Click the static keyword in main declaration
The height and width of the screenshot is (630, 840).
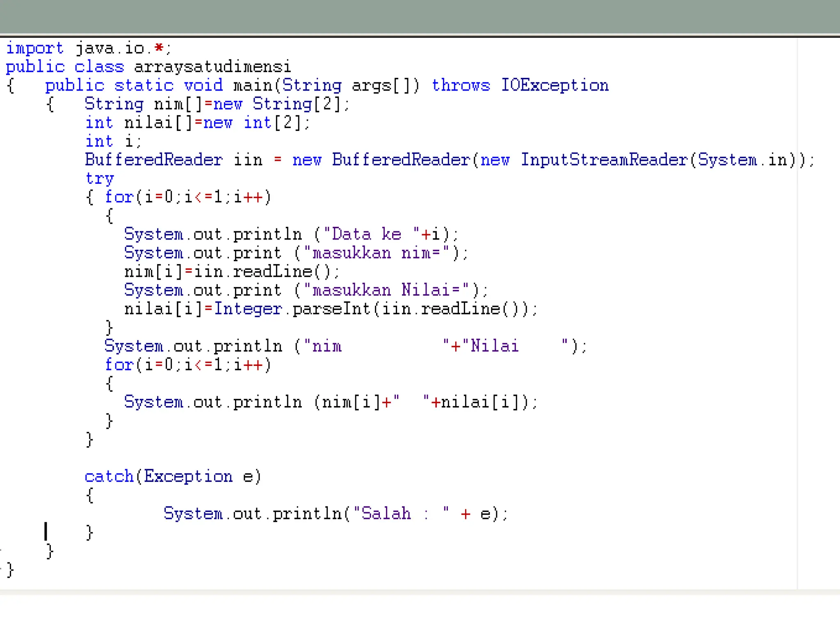click(144, 85)
